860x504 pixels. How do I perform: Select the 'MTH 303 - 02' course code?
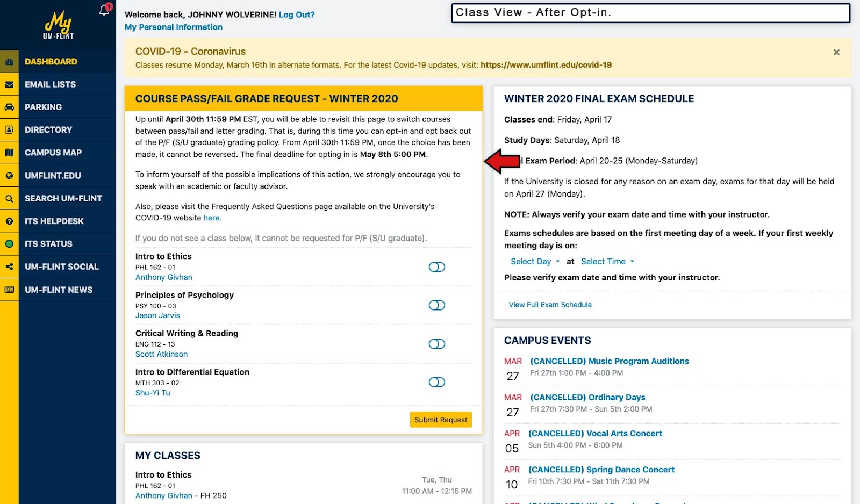coord(157,383)
